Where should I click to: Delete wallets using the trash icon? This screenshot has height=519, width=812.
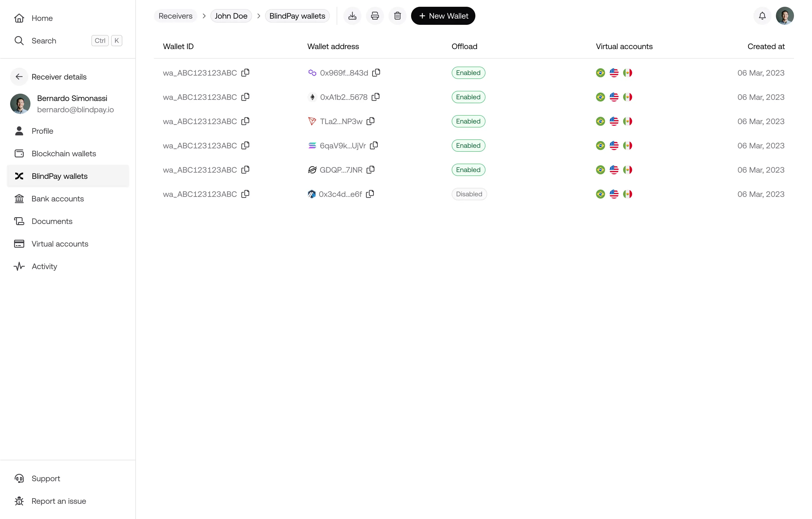397,16
